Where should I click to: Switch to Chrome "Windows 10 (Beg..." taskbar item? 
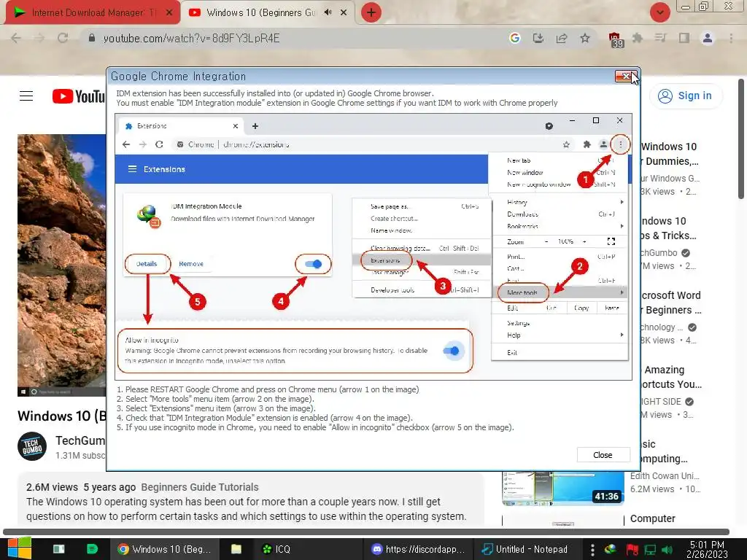pyautogui.click(x=164, y=549)
